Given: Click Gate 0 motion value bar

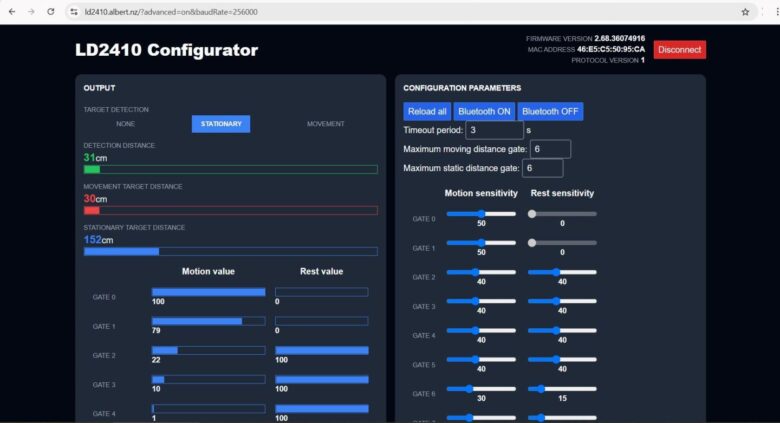Looking at the screenshot, I should tap(208, 292).
